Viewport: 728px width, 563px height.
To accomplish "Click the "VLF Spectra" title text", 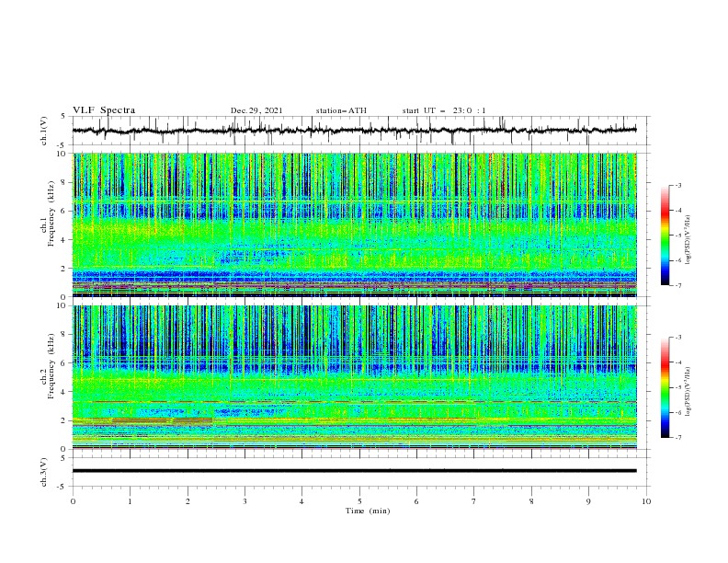I will 104,110.
